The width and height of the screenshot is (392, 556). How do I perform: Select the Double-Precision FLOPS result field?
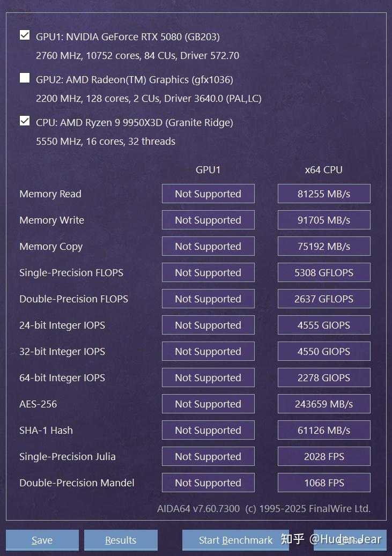pyautogui.click(x=323, y=299)
